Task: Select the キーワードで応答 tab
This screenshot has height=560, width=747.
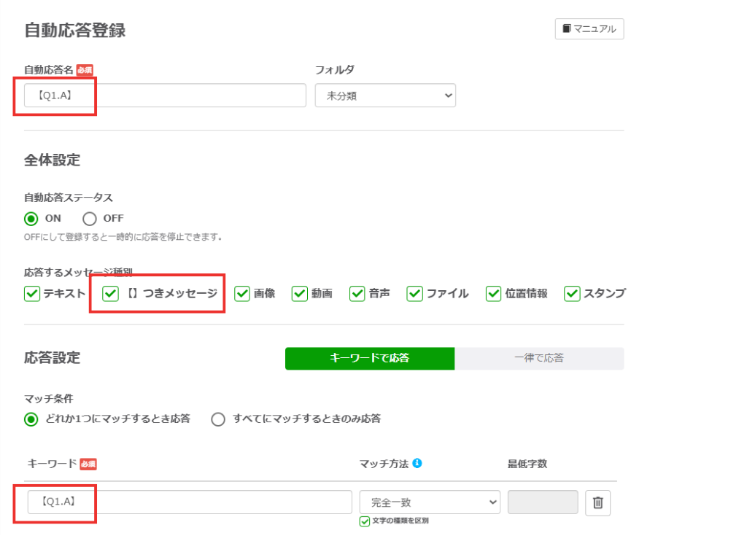Action: point(370,358)
